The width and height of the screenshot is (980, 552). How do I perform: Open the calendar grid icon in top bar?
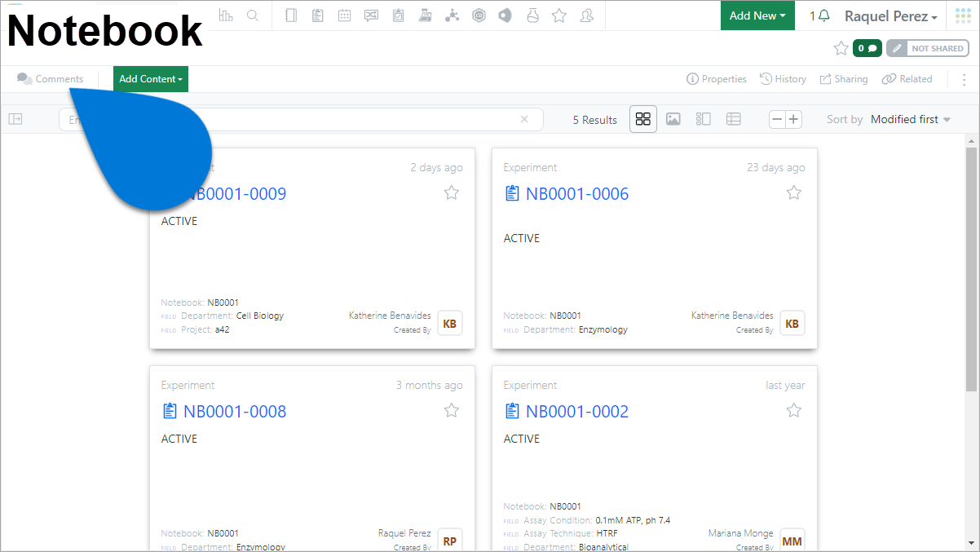click(345, 15)
